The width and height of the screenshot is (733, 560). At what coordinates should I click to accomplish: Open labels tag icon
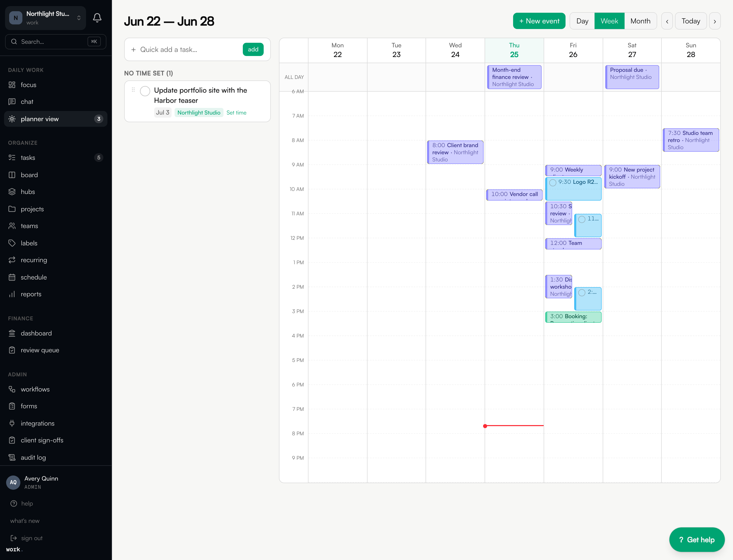point(12,243)
